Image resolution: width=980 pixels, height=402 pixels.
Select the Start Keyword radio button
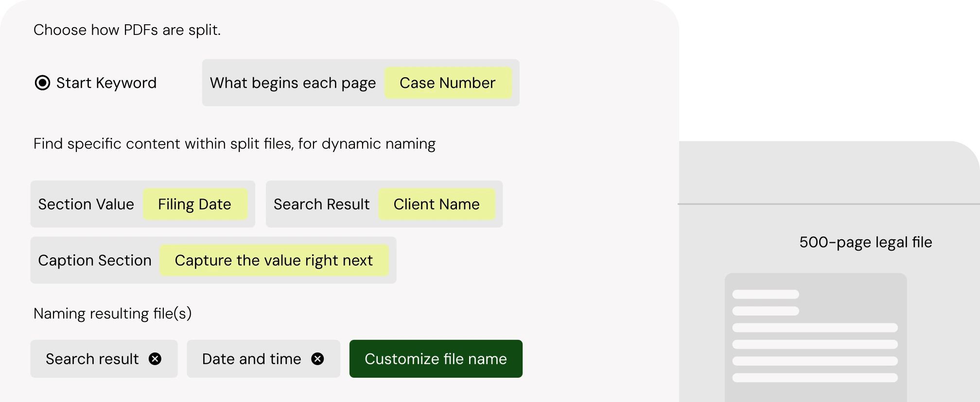click(42, 83)
